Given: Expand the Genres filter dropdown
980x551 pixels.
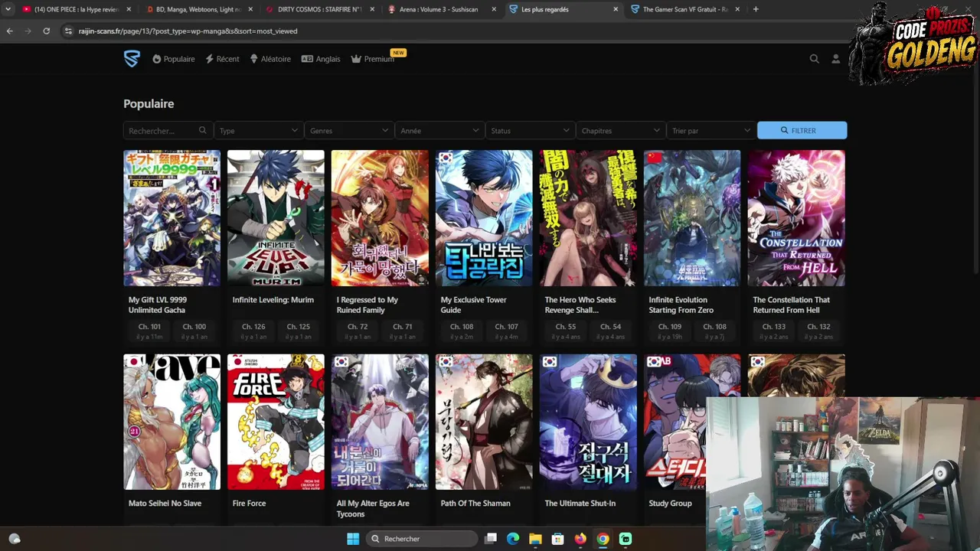Looking at the screenshot, I should point(349,130).
